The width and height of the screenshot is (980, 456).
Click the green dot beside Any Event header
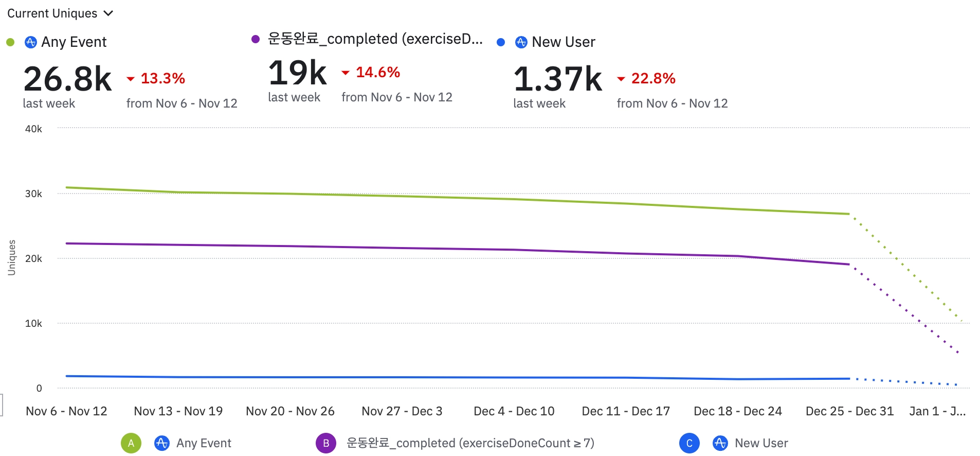pyautogui.click(x=10, y=42)
